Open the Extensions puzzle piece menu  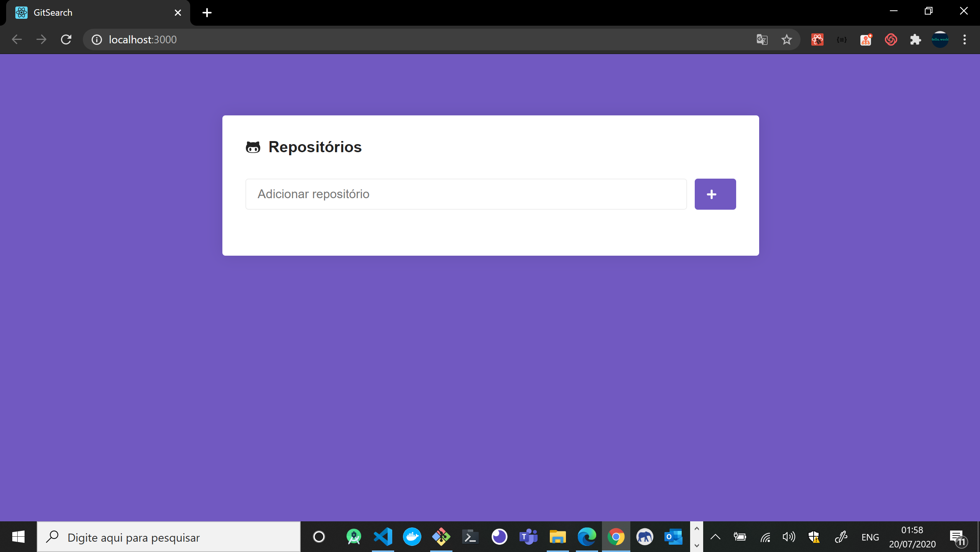click(915, 39)
